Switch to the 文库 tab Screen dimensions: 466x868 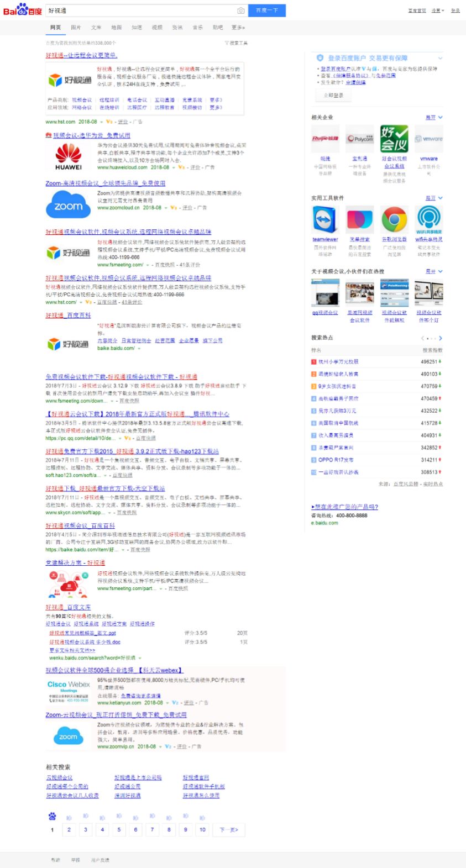pyautogui.click(x=96, y=28)
